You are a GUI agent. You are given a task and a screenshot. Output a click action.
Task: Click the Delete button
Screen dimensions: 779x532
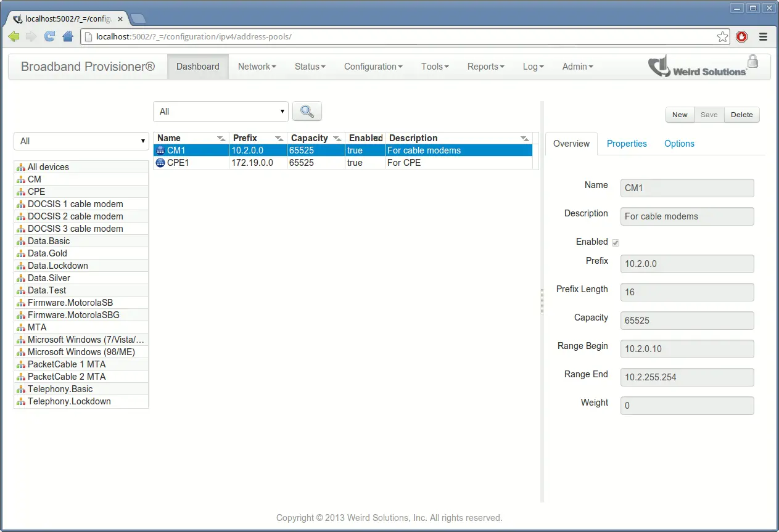741,115
